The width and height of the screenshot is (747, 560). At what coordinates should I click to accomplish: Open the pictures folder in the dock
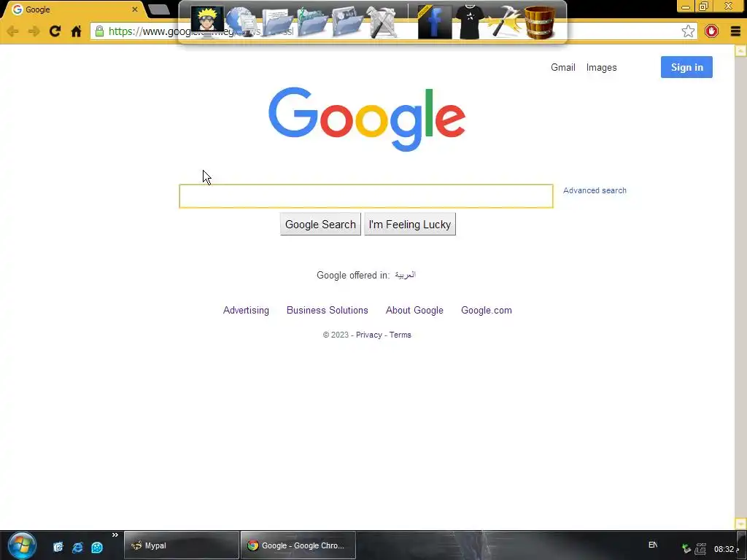pyautogui.click(x=348, y=22)
